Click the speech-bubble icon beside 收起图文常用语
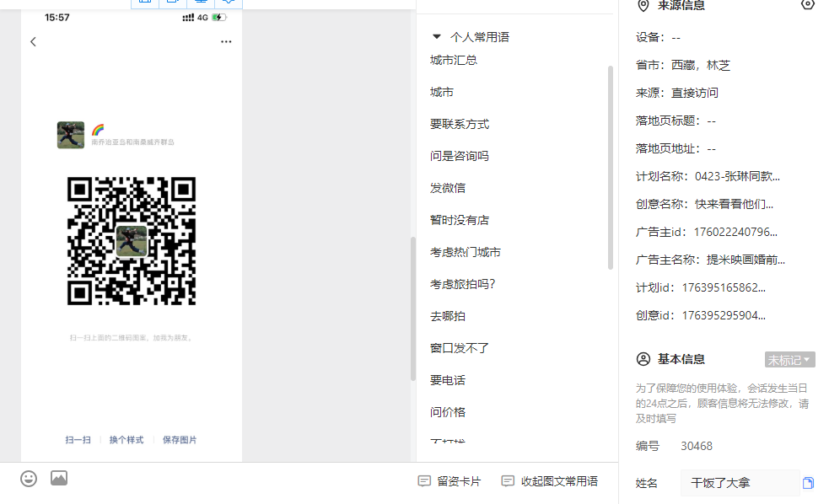This screenshot has width=829, height=504. pyautogui.click(x=508, y=481)
